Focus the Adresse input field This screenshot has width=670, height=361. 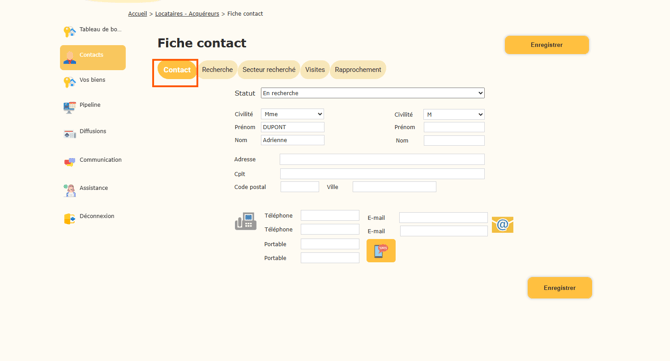click(x=382, y=159)
